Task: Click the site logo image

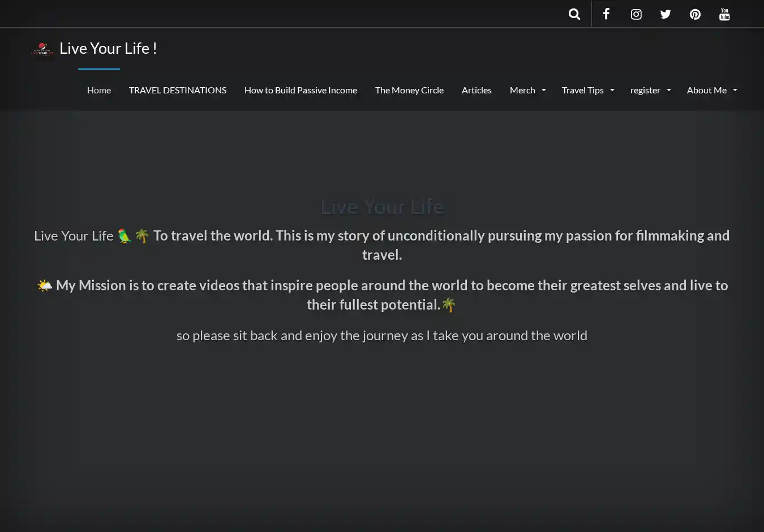Action: pos(42,50)
